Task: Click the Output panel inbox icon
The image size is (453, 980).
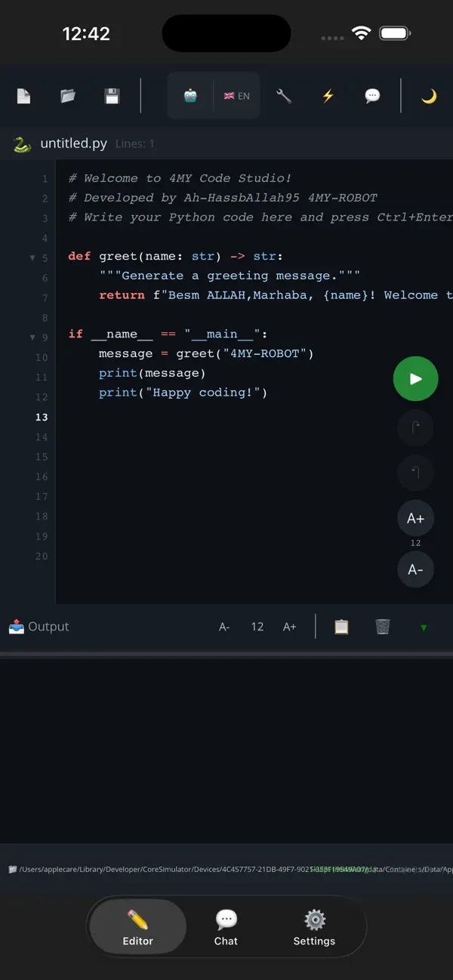Action: [16, 627]
